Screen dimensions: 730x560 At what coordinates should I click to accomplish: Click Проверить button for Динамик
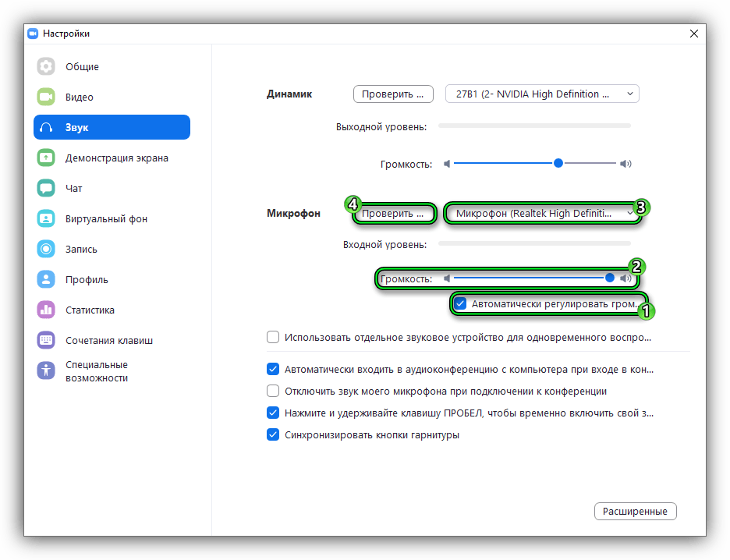[x=393, y=94]
